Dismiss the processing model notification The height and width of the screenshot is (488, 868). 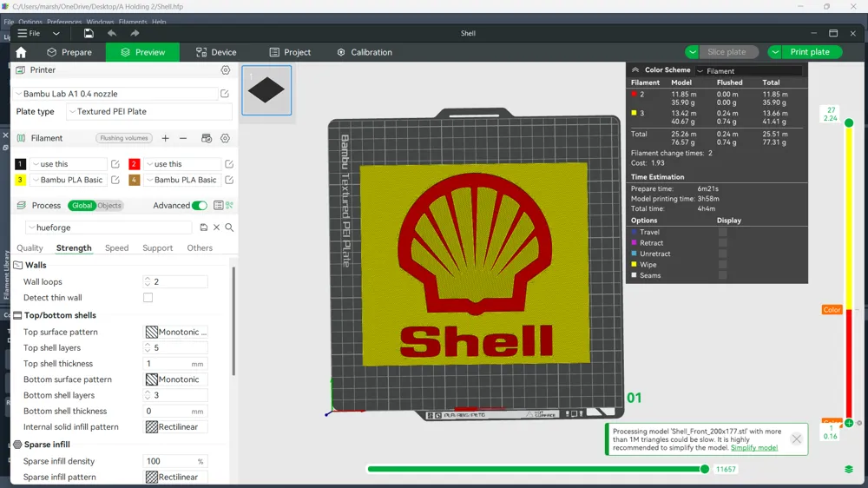pyautogui.click(x=796, y=439)
